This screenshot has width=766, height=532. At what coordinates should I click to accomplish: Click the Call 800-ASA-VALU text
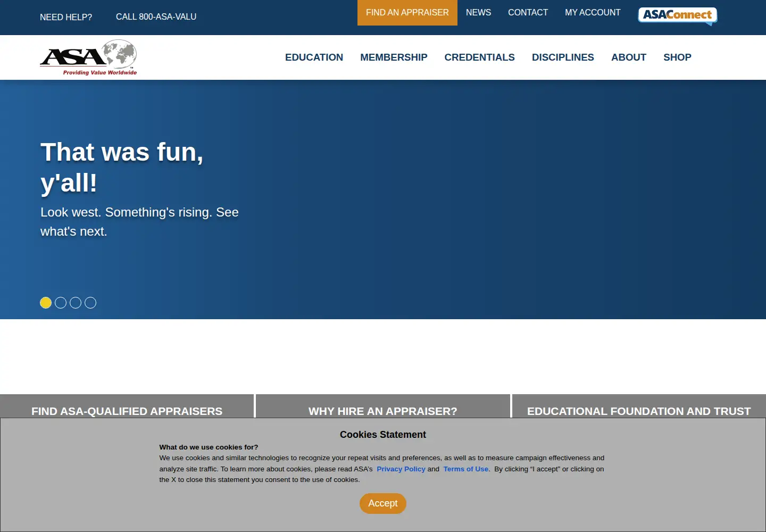coord(156,17)
